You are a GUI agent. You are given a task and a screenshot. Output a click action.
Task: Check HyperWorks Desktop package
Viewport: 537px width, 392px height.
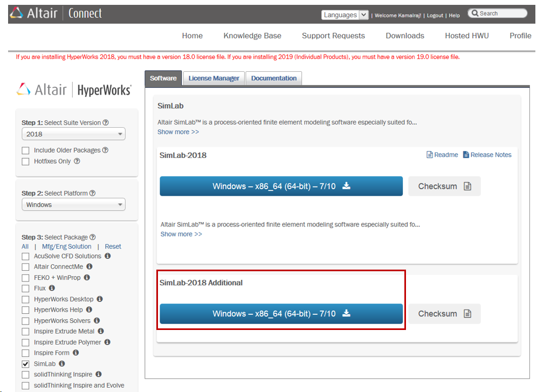(26, 300)
